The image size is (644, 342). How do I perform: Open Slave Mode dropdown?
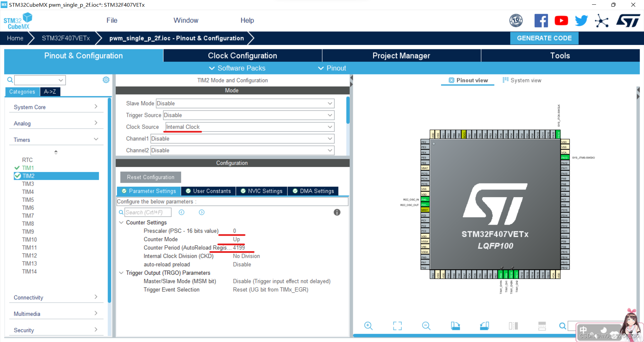(245, 103)
